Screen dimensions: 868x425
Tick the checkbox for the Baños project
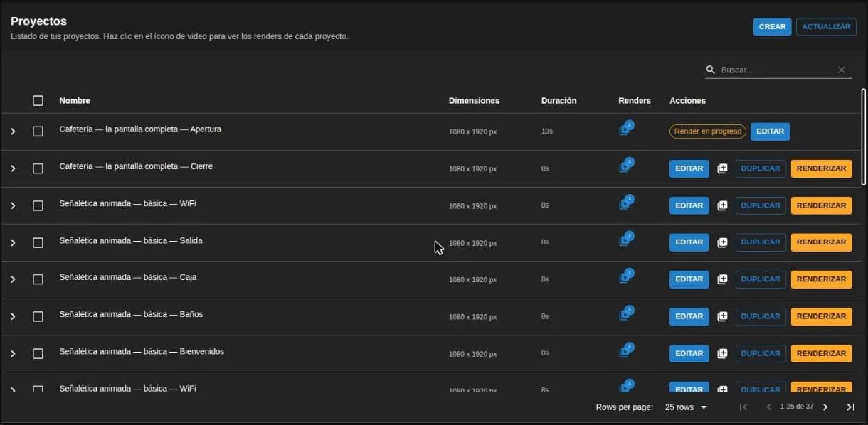coord(38,316)
